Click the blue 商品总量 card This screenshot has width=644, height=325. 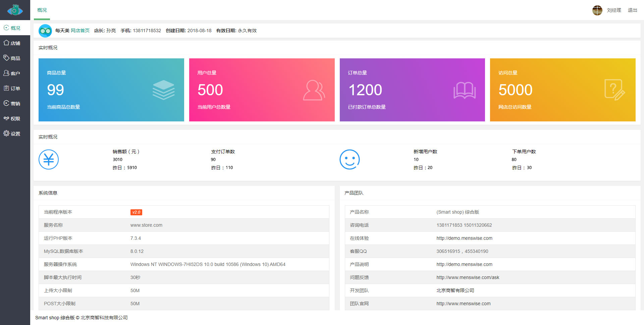click(111, 90)
